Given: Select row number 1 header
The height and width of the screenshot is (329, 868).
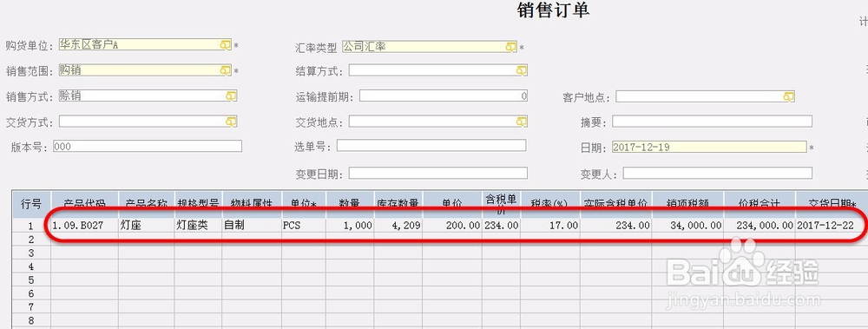Looking at the screenshot, I should coord(31,226).
